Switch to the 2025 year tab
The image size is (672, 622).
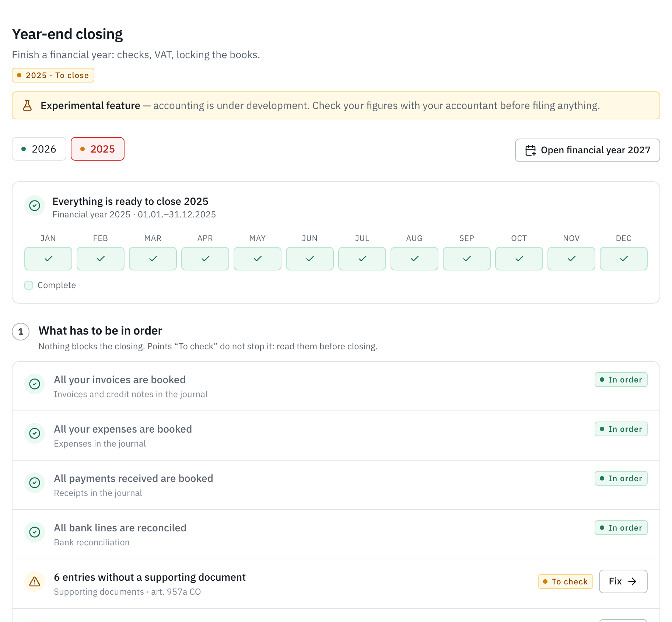click(98, 149)
